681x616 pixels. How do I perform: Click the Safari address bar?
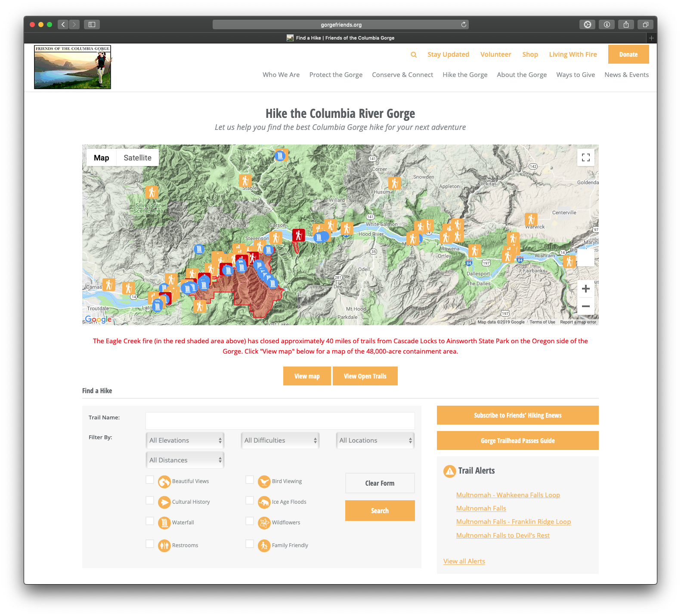coord(341,25)
